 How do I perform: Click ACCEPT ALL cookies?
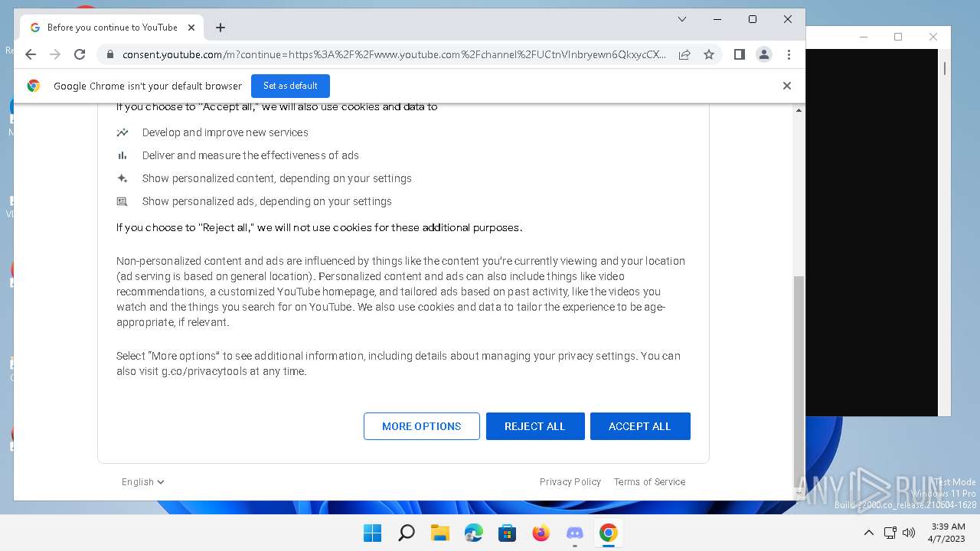click(x=640, y=426)
